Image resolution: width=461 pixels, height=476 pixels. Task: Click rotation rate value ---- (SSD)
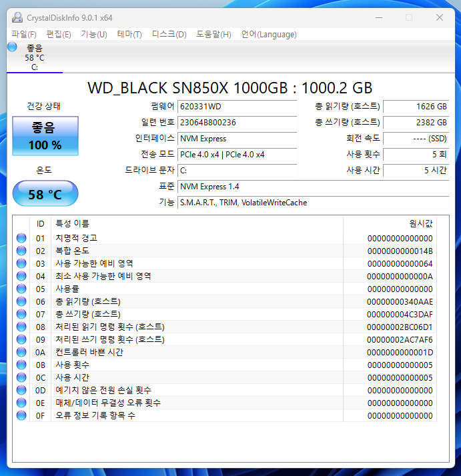coord(416,139)
